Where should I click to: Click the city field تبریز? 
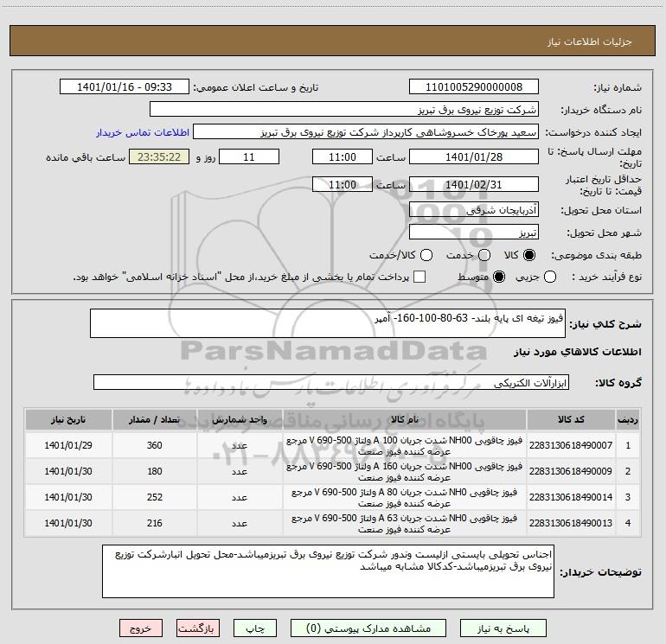(x=474, y=233)
